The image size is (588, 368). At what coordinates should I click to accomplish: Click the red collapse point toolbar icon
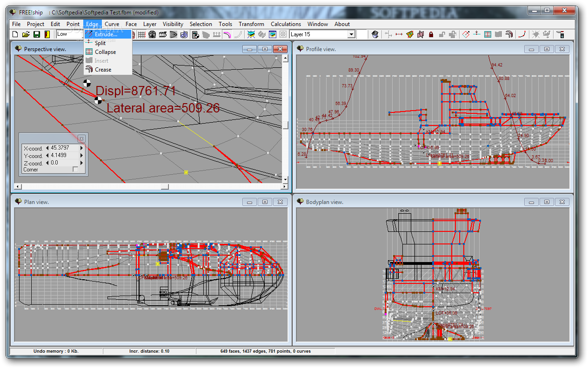[399, 34]
